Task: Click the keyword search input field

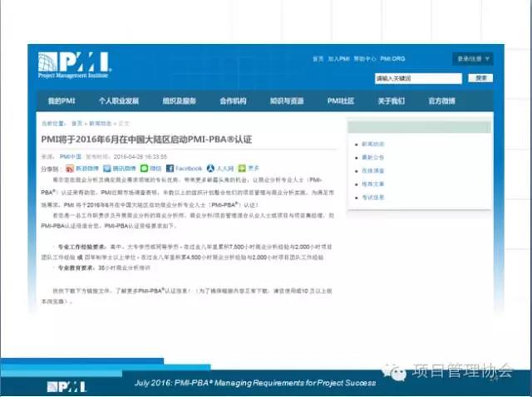Action: point(418,78)
